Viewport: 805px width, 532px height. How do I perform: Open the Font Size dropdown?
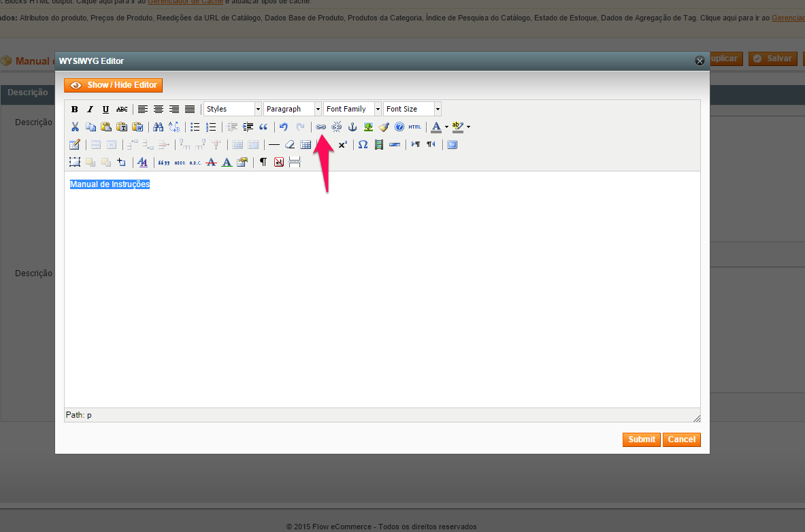coord(412,109)
